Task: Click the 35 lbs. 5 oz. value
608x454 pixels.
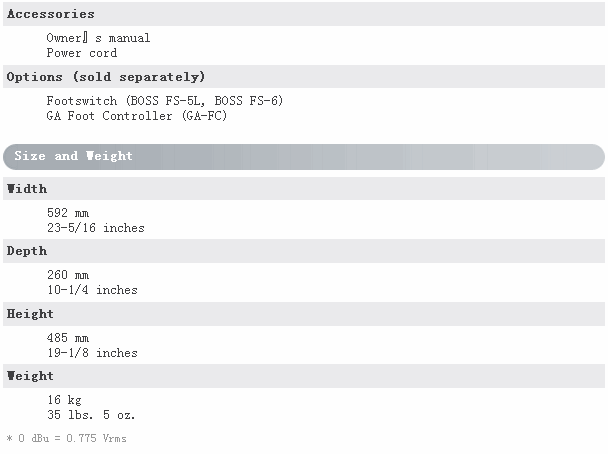Action: click(91, 415)
